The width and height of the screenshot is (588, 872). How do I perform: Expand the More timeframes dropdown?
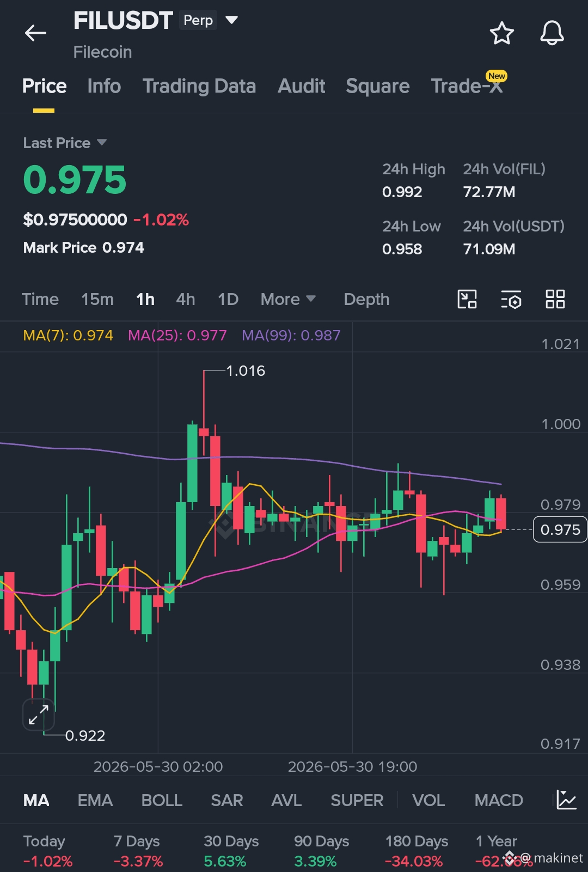(x=288, y=299)
